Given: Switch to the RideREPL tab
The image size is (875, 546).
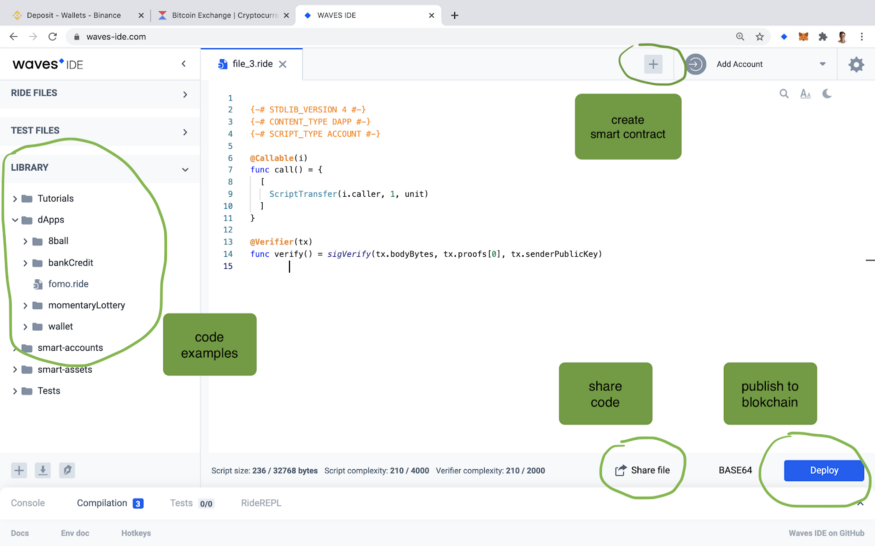Looking at the screenshot, I should pos(261,503).
